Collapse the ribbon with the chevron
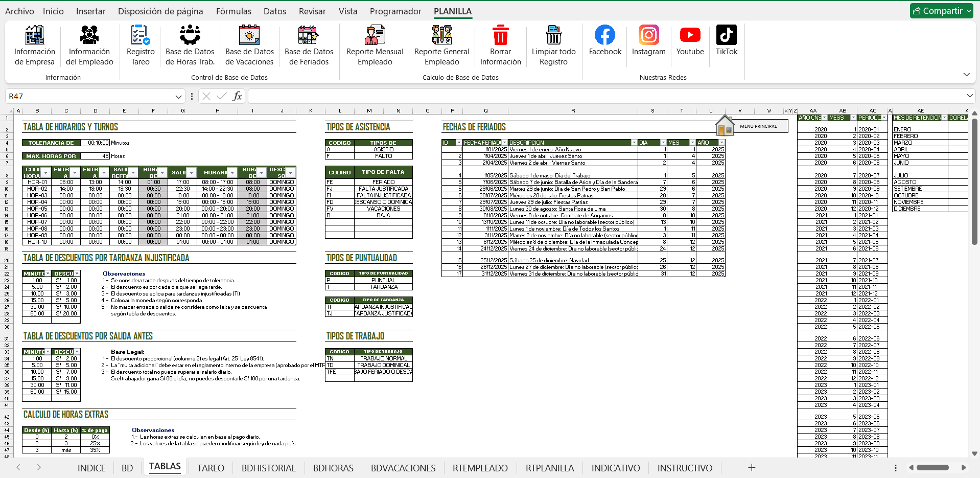 tap(966, 75)
